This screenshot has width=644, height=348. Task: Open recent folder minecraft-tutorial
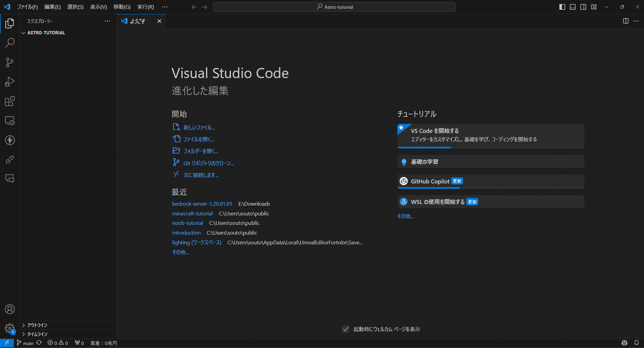click(x=192, y=214)
